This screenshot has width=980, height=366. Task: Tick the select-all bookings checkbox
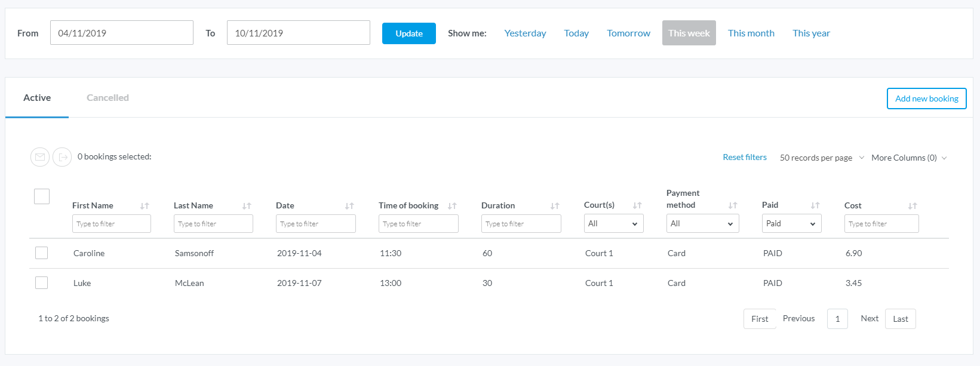point(42,196)
